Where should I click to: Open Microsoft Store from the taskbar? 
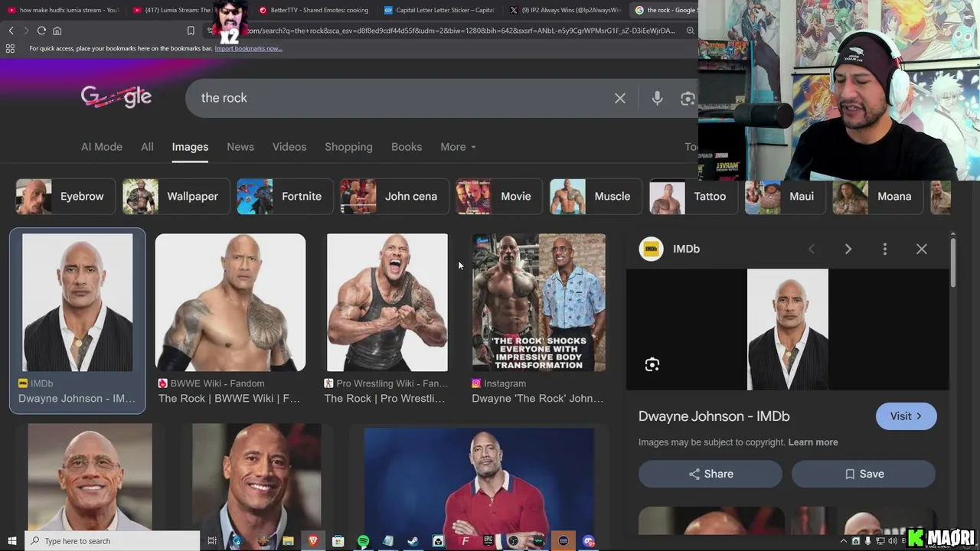pyautogui.click(x=338, y=541)
